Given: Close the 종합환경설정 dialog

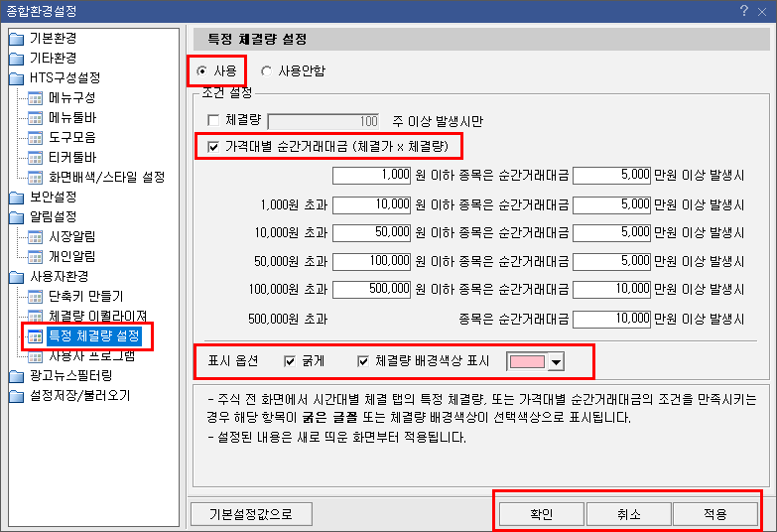Looking at the screenshot, I should (x=762, y=11).
